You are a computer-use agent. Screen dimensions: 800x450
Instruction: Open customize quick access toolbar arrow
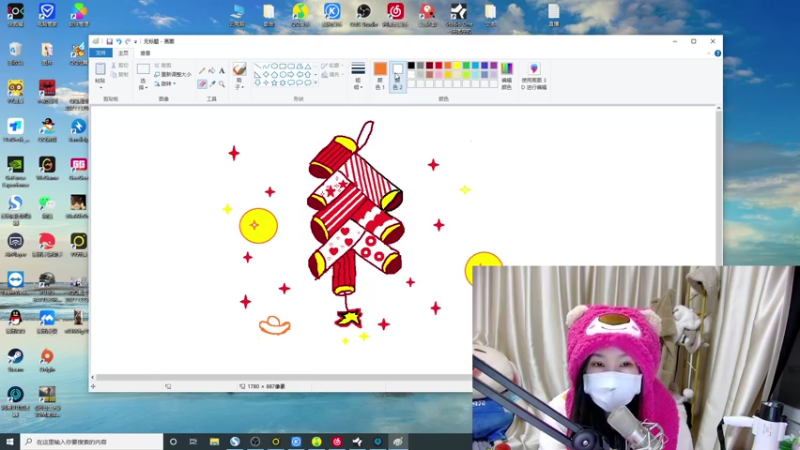(x=136, y=41)
